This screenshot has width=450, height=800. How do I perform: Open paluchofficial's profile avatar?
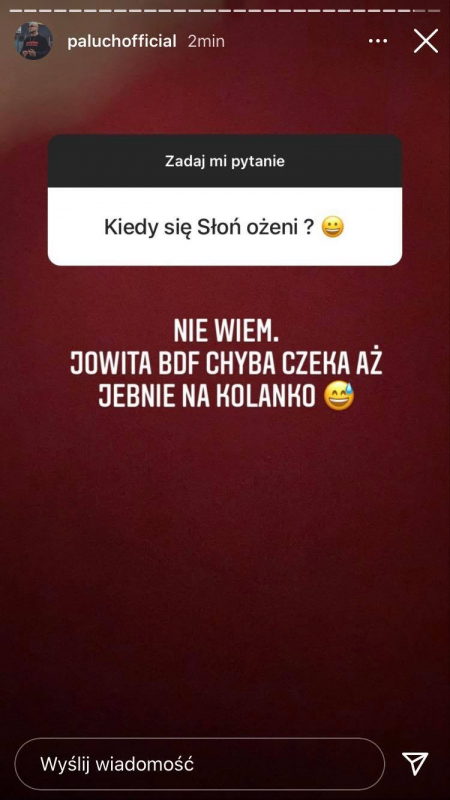pyautogui.click(x=33, y=41)
